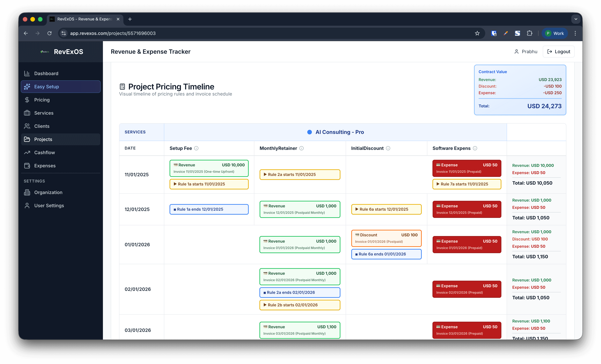Open the Chrome three-dot menu
The image size is (601, 364).
coord(575,33)
